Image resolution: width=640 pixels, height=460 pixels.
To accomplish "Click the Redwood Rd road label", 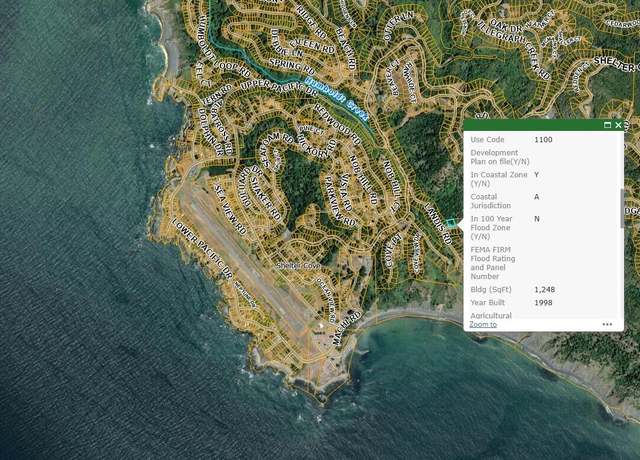I will coord(338,124).
